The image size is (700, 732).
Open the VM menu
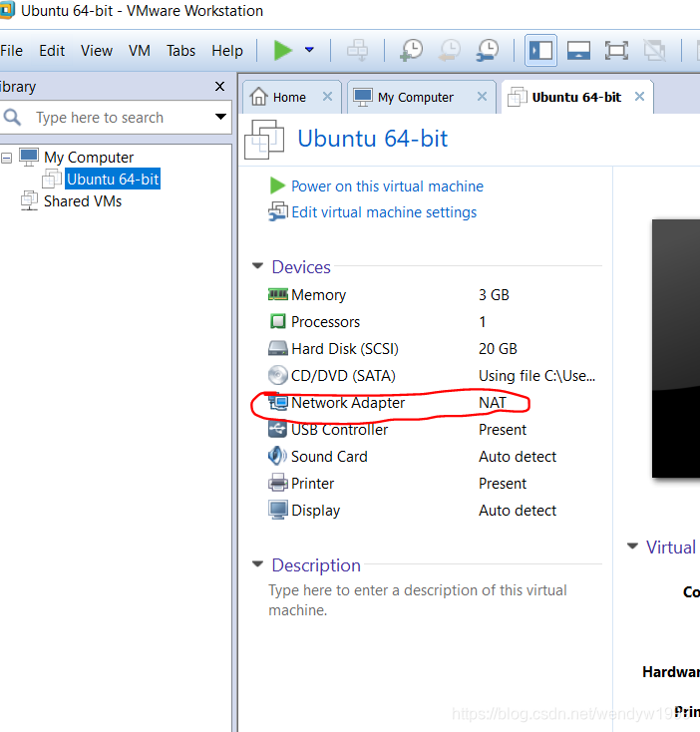click(x=140, y=51)
